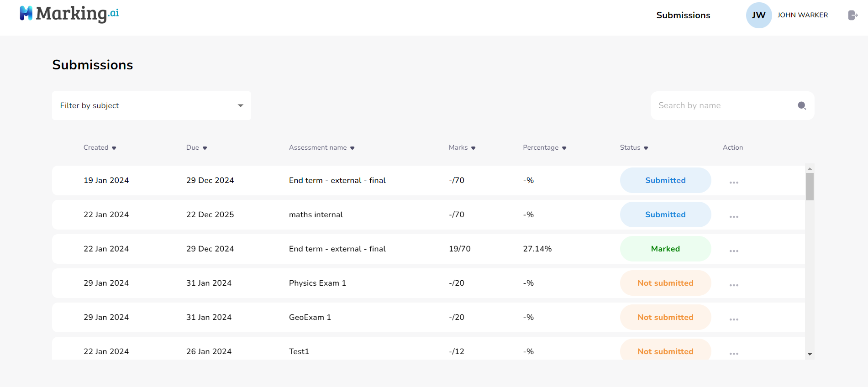Open actions menu for Physics Exam 1
868x387 pixels.
pos(734,285)
